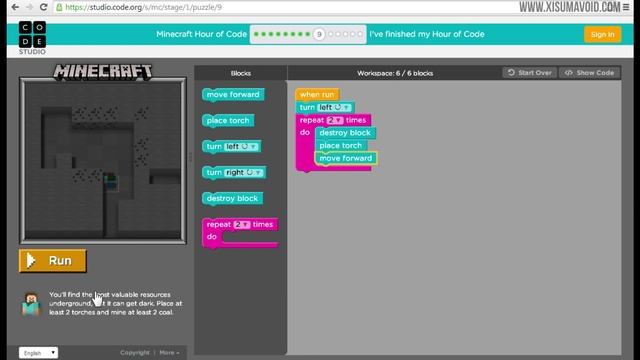Click the Steve character avatar
The height and width of the screenshot is (360, 640).
(x=31, y=304)
